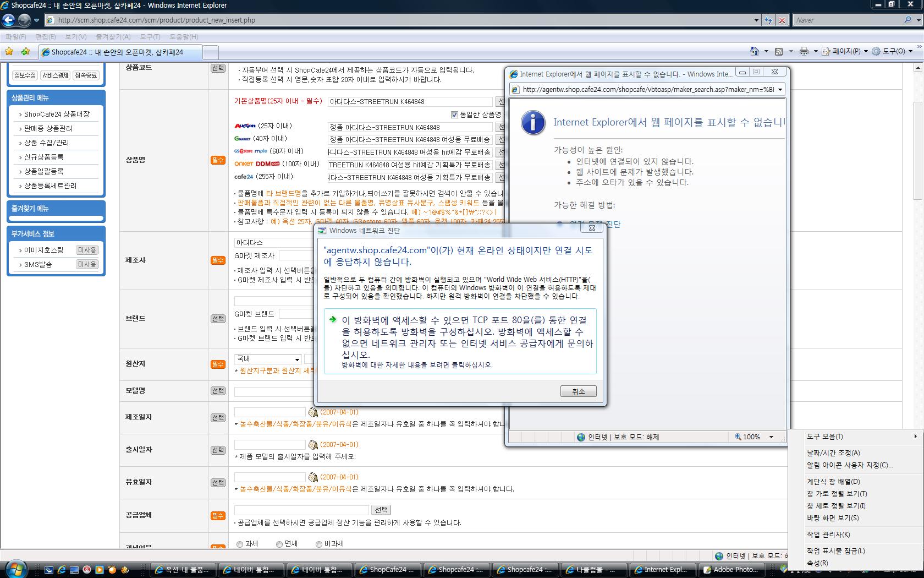Open calendar icon beside 유효일자 field
924x578 pixels.
coord(313,477)
